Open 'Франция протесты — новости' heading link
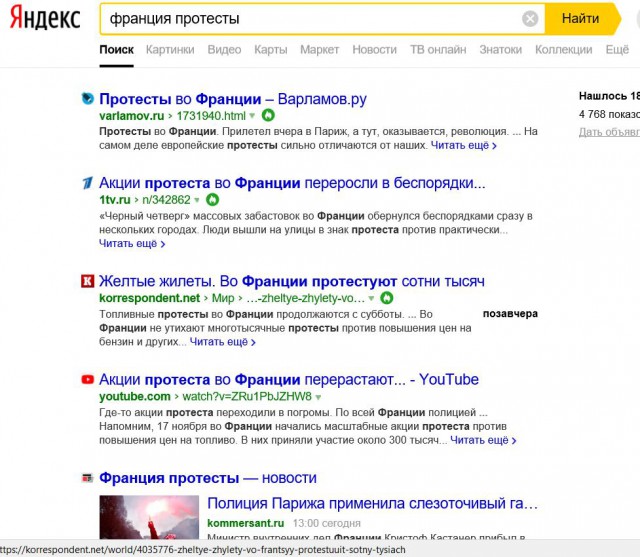Screen dimensions: 640x557 point(208,478)
